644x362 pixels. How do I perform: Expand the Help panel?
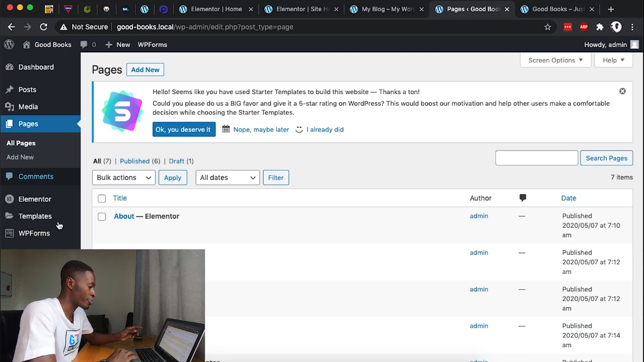pos(613,60)
